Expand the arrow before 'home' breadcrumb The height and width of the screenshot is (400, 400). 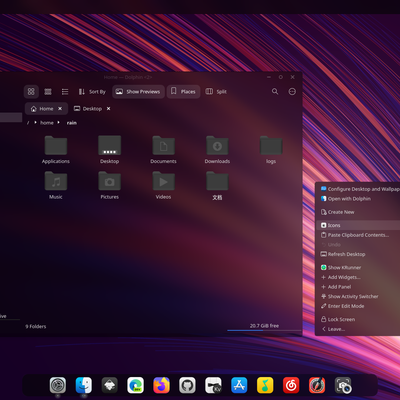coord(35,122)
